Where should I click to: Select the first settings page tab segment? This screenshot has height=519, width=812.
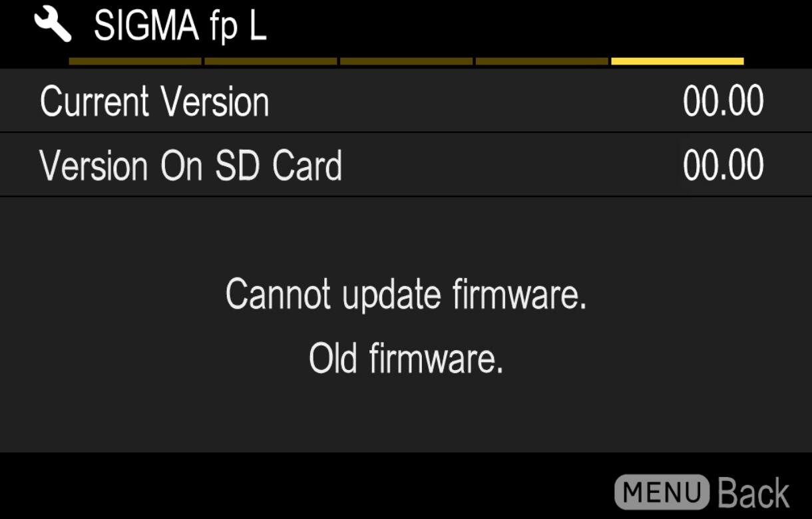[135, 61]
